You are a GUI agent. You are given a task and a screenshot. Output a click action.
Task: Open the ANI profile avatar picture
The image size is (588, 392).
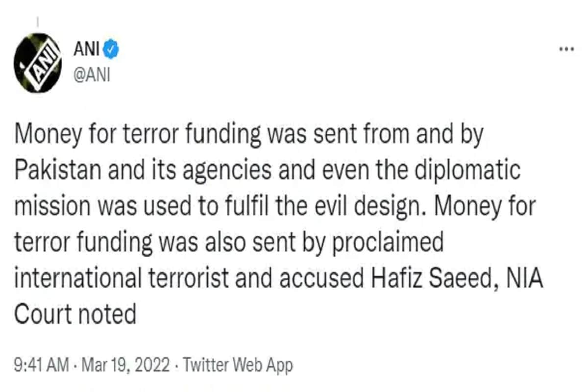[x=39, y=62]
